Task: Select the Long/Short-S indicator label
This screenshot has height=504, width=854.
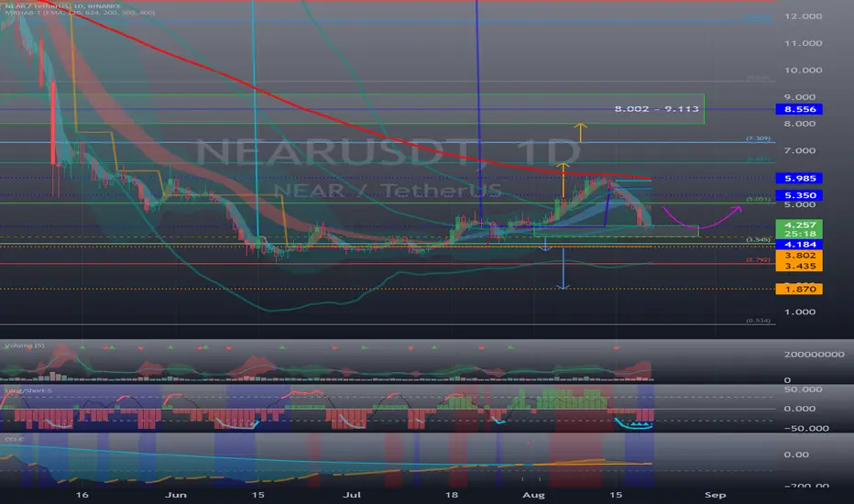Action: [27, 390]
